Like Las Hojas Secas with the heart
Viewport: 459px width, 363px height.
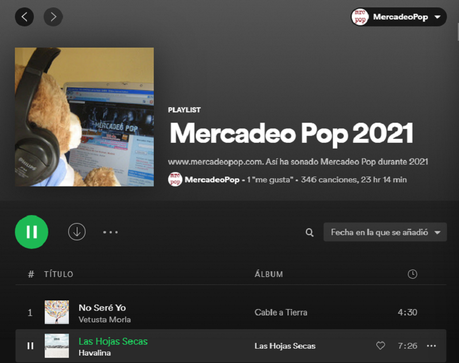[380, 346]
